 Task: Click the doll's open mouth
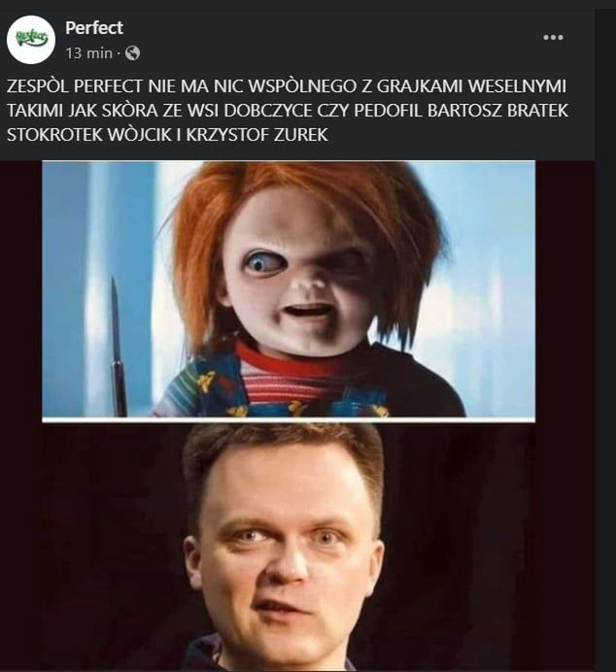pos(306,310)
